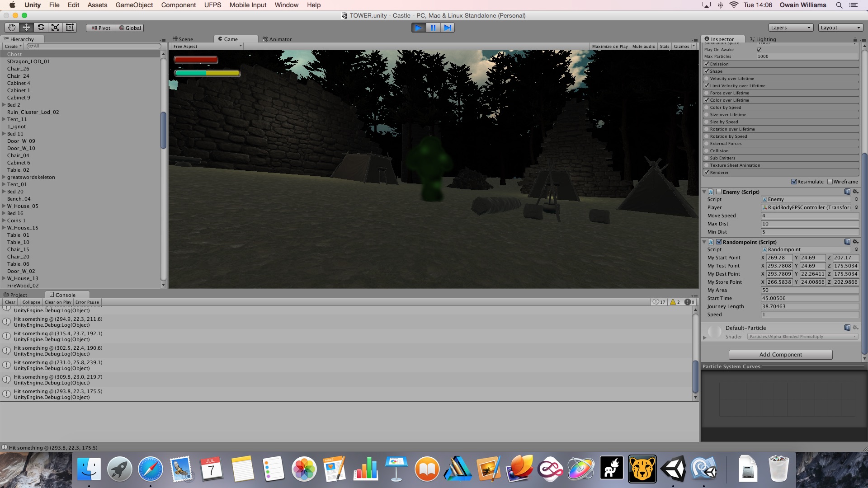This screenshot has width=868, height=488.
Task: Select the Scale tool icon
Action: pyautogui.click(x=56, y=28)
